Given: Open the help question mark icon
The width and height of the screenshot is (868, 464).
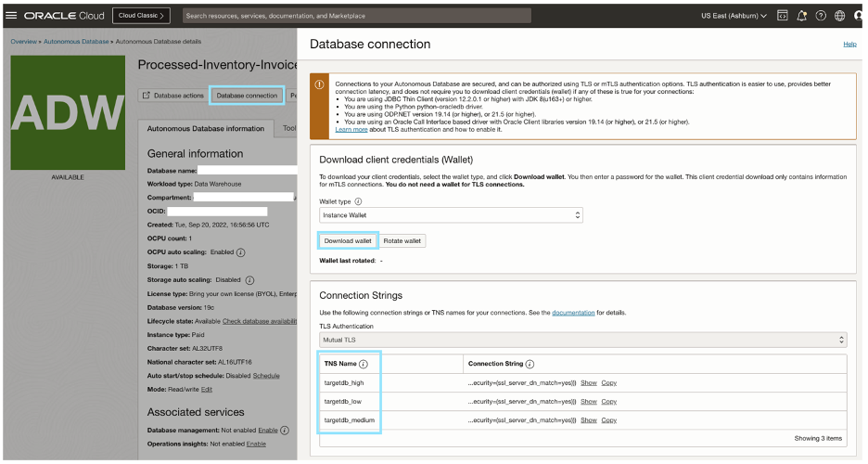Looking at the screenshot, I should pos(821,16).
